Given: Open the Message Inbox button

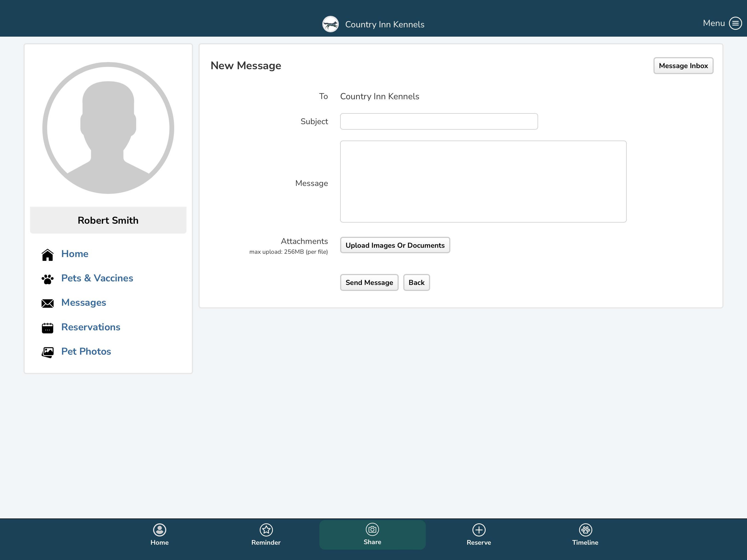Looking at the screenshot, I should pyautogui.click(x=683, y=66).
